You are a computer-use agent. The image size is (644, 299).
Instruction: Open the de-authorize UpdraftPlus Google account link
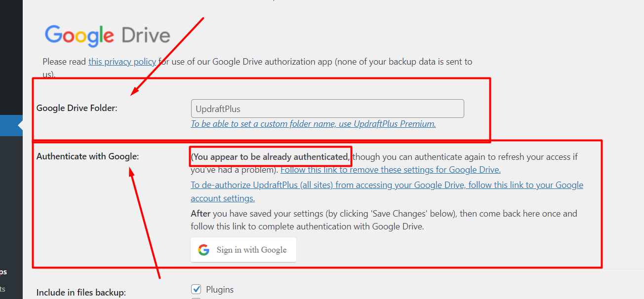click(387, 191)
